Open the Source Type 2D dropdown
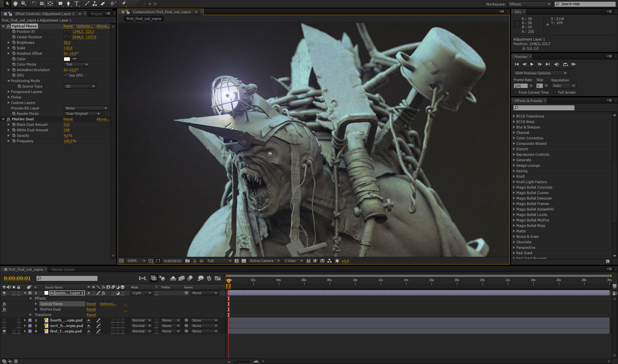 point(80,86)
